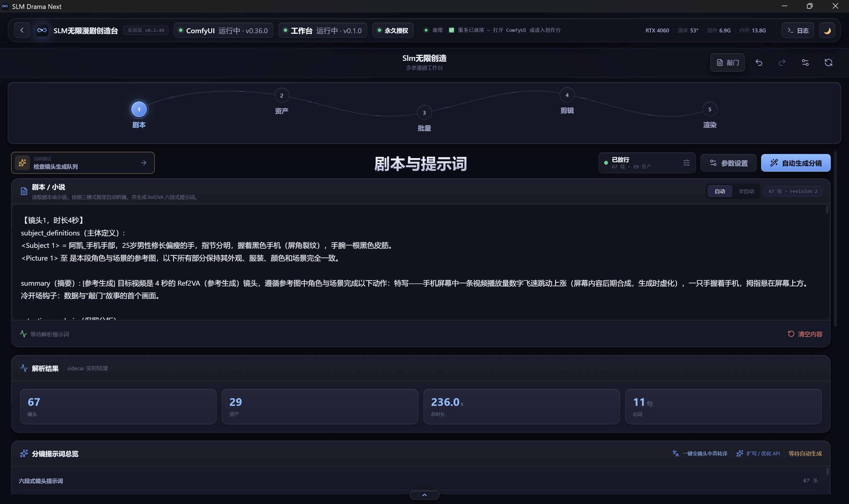Switch to 半自动 mode
Screen dimensions: 849x504
click(746, 191)
